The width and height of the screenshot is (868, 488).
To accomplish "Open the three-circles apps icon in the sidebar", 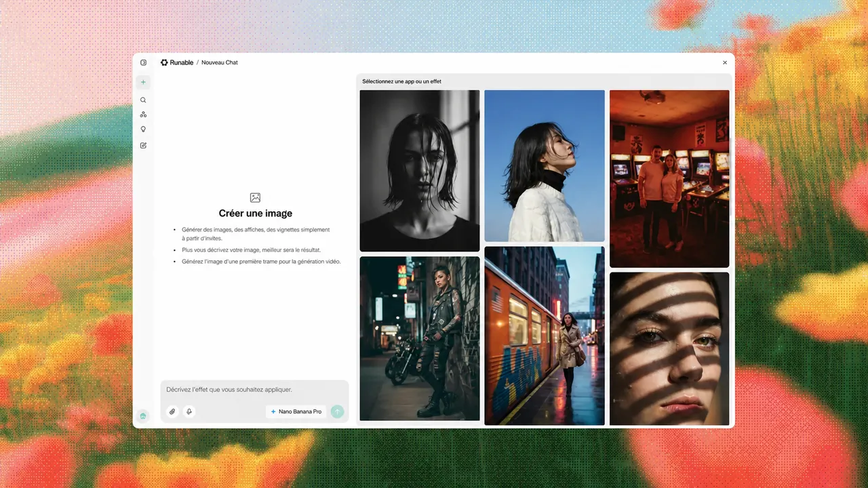I will pos(143,115).
